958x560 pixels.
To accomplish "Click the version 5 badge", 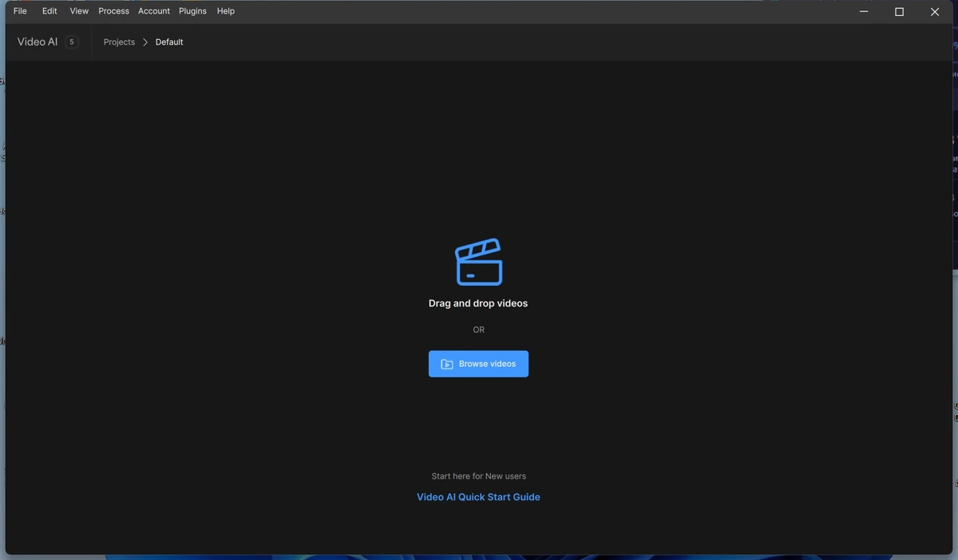I will (71, 41).
